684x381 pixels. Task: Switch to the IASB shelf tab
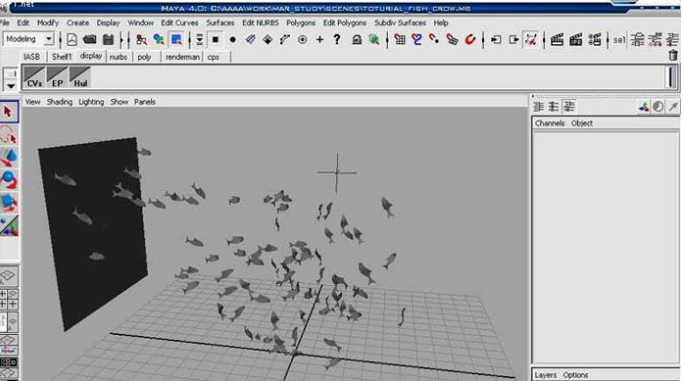tap(31, 57)
